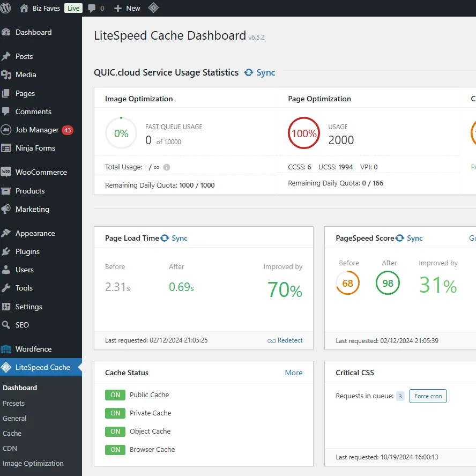Click the Products archive box icon
This screenshot has height=476, width=476.
pyautogui.click(x=6, y=191)
